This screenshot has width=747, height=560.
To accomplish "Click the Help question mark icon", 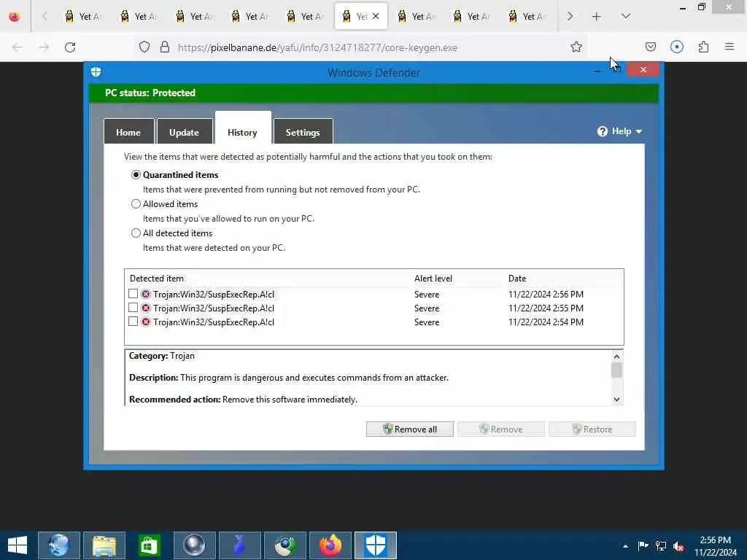I will click(602, 131).
